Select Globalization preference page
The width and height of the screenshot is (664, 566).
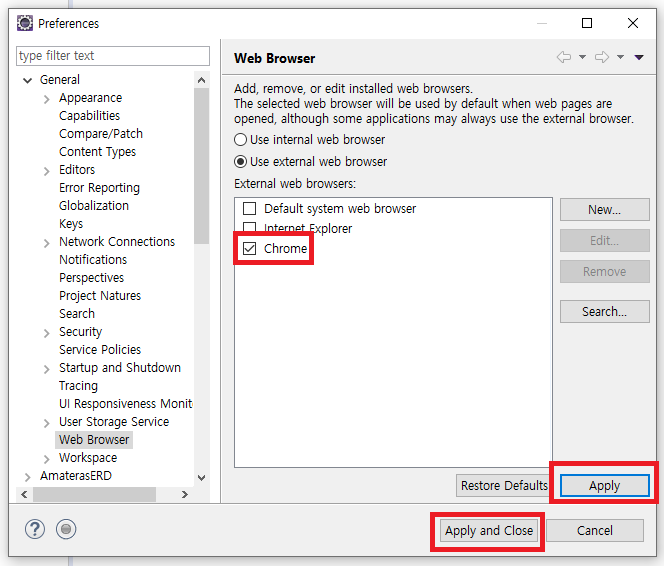tap(94, 206)
